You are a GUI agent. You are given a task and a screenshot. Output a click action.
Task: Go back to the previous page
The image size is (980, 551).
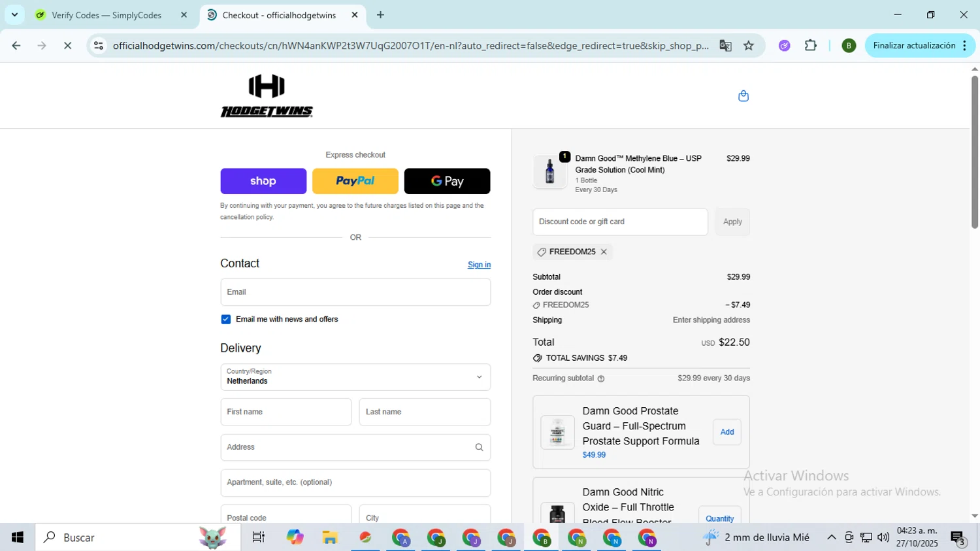(16, 46)
